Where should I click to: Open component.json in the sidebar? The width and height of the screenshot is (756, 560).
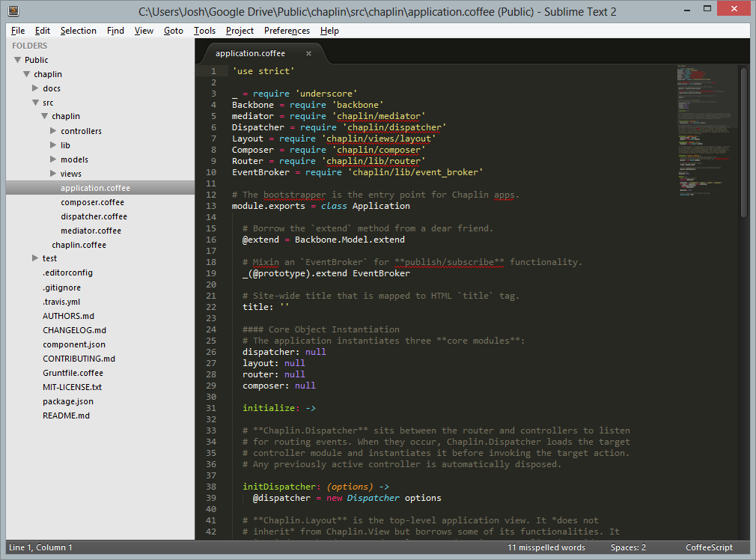[74, 344]
